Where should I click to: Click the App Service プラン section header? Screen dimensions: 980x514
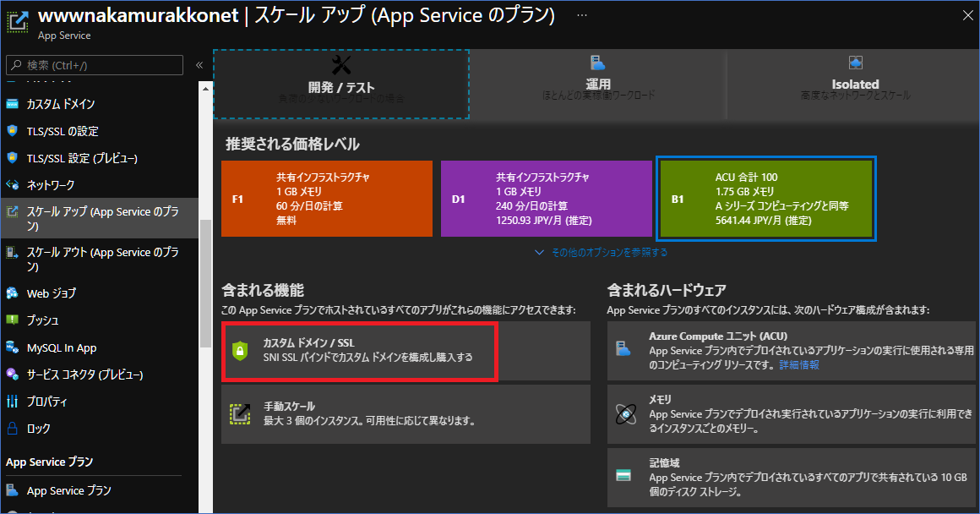[x=49, y=462]
